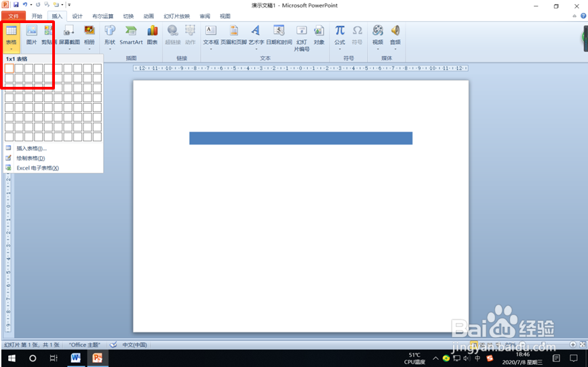This screenshot has height=367, width=588.
Task: Expand the 文本框 dropdown arrow
Action: pos(211,49)
